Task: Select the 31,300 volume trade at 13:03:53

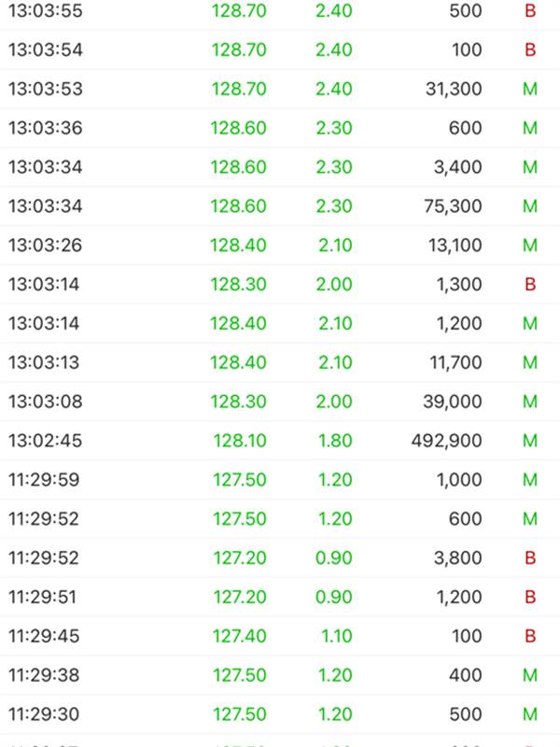Action: pos(280,89)
